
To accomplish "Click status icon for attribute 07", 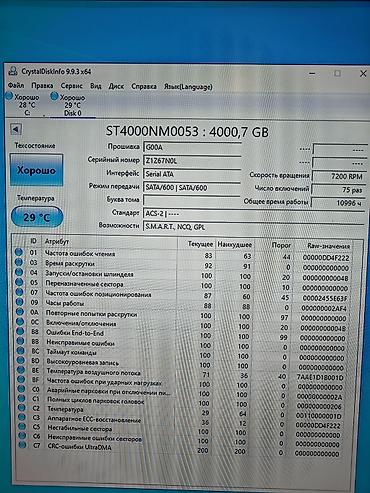I will 20,292.
